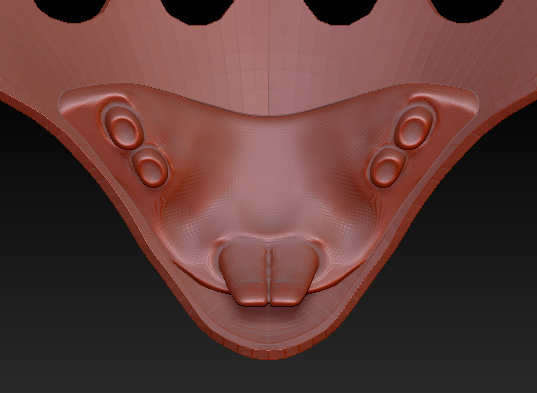The width and height of the screenshot is (537, 393).
Task: Click the upper-right oval bump on the sculpt
Action: pos(413,127)
